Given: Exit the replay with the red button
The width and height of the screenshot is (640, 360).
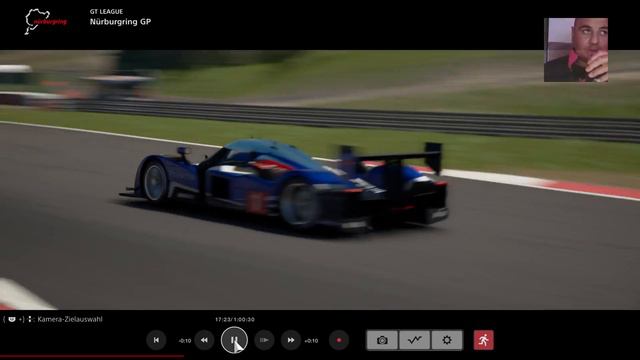Looking at the screenshot, I should (484, 340).
